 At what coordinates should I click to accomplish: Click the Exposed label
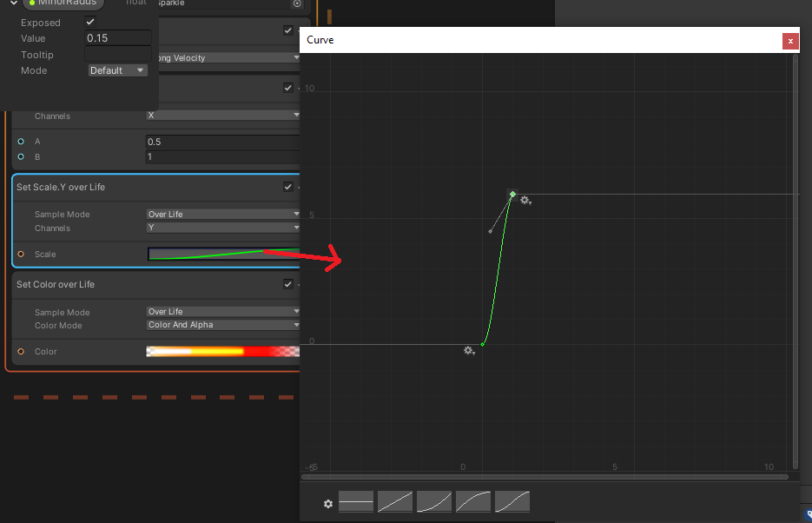tap(41, 23)
